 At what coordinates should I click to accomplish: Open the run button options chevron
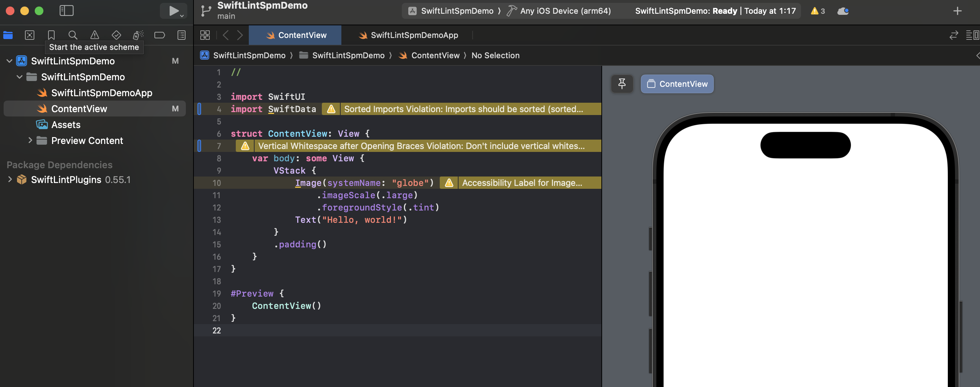point(182,16)
